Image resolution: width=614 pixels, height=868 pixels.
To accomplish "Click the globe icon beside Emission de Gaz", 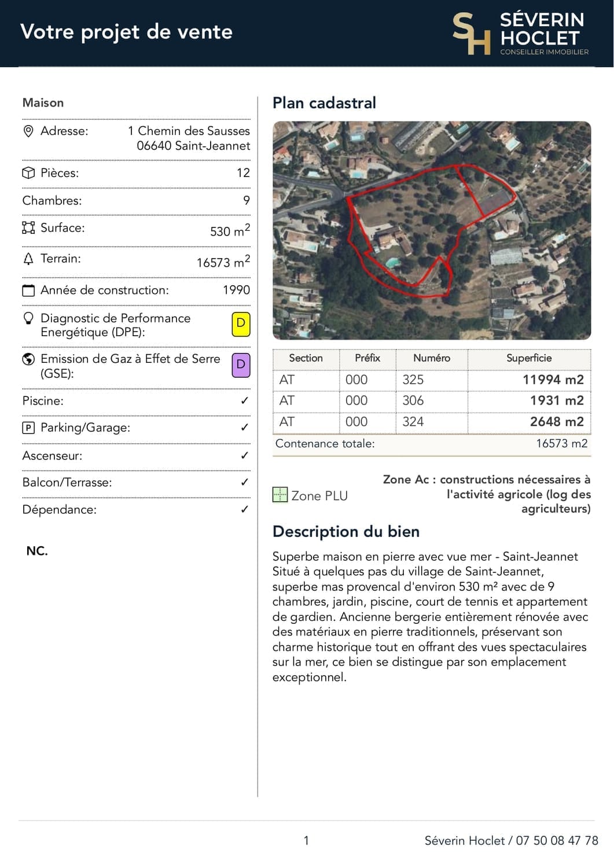I will [x=28, y=359].
